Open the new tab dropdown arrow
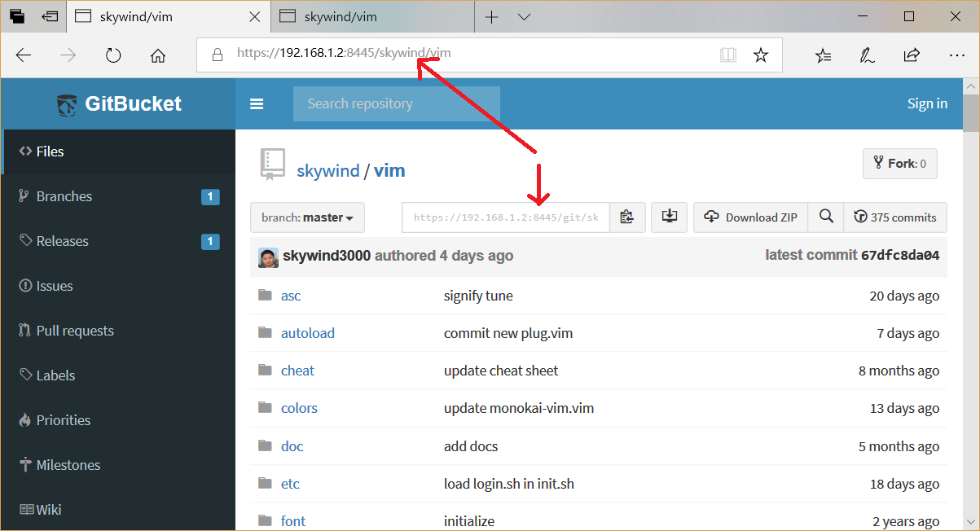The width and height of the screenshot is (980, 531). pyautogui.click(x=524, y=15)
